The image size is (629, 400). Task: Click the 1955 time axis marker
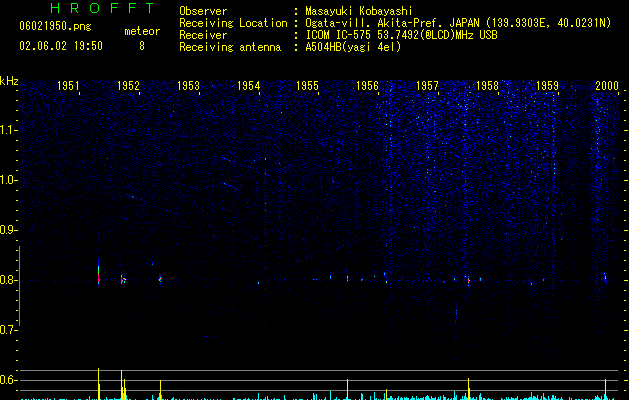[x=307, y=85]
